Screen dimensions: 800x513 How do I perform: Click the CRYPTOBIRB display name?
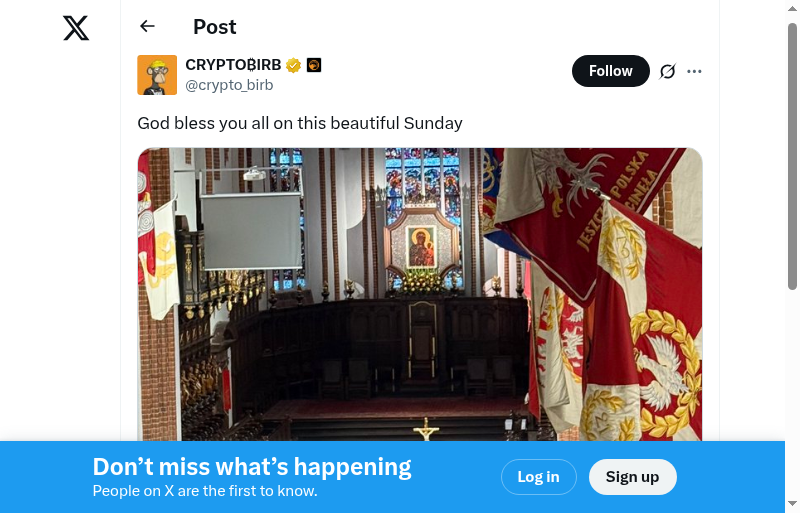[233, 65]
